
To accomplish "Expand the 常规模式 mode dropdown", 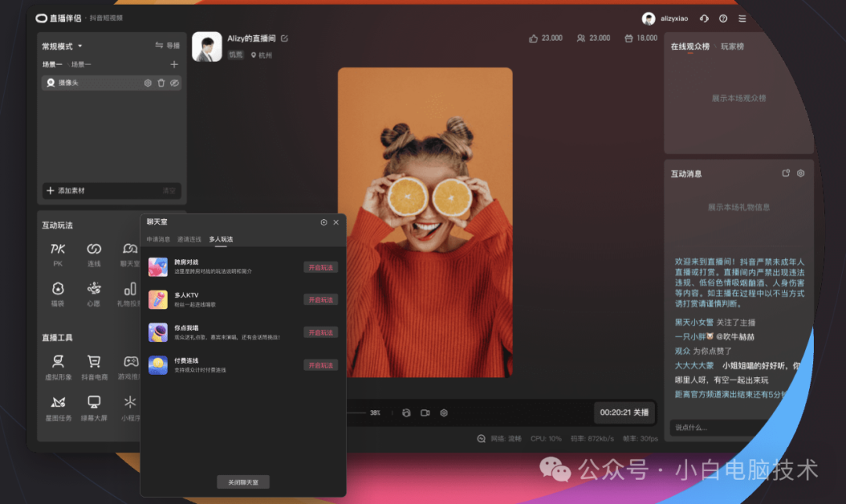I will [62, 46].
